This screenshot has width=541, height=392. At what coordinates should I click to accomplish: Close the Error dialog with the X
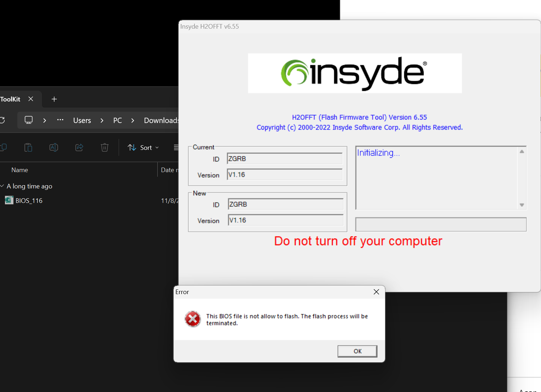tap(376, 292)
